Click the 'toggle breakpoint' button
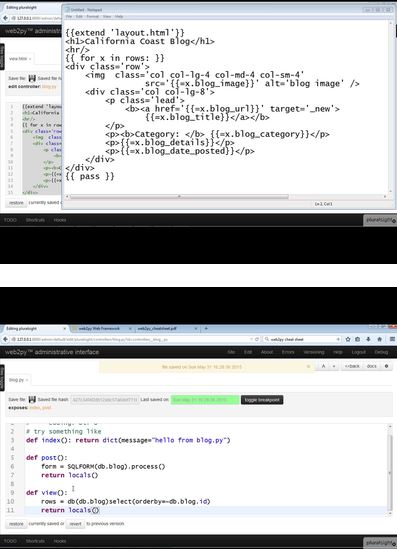 [262, 400]
